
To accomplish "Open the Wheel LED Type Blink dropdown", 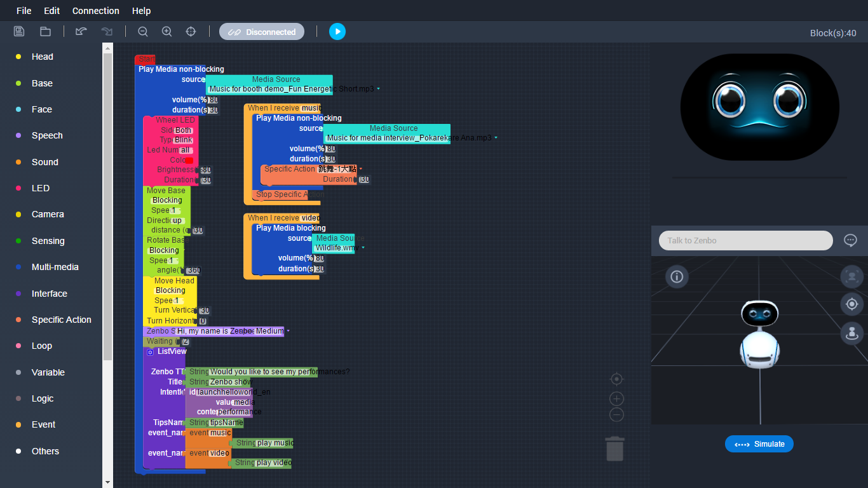I will pos(184,140).
